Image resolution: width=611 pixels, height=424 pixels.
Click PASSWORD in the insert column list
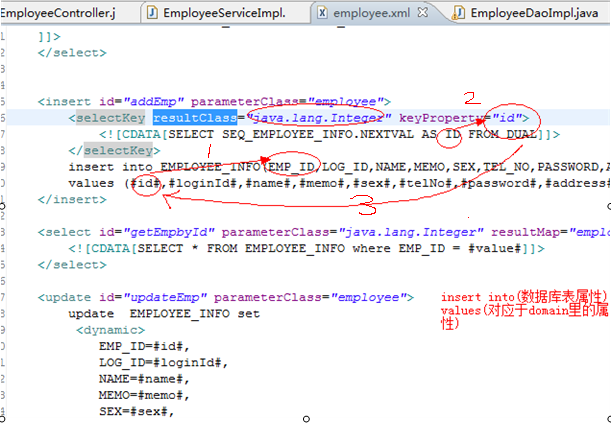568,167
